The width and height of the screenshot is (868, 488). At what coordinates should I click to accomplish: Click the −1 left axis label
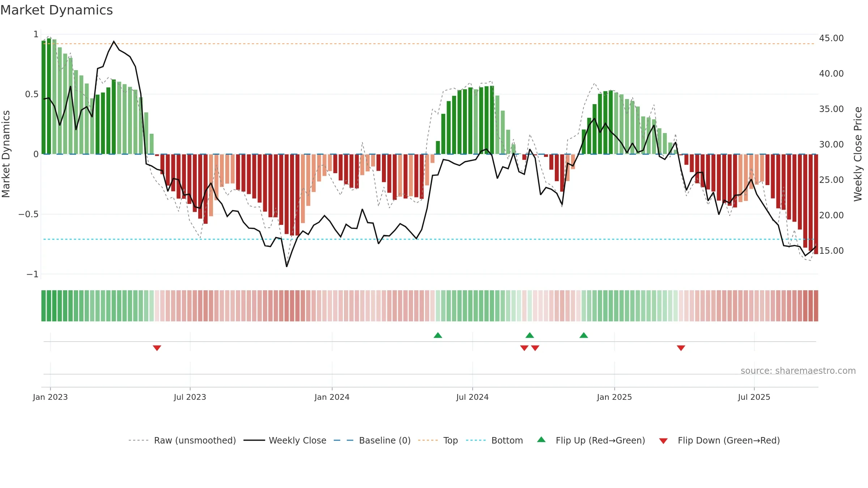click(33, 274)
